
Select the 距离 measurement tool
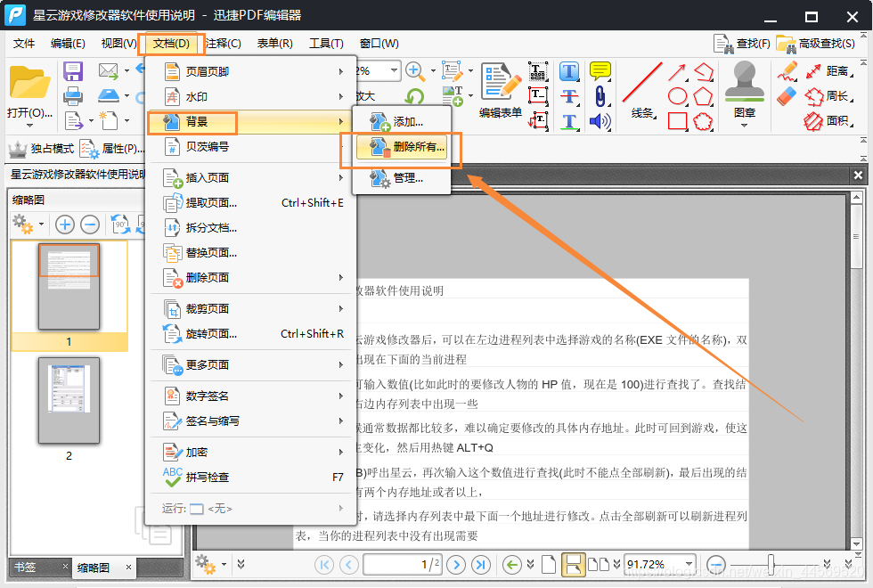(x=829, y=71)
